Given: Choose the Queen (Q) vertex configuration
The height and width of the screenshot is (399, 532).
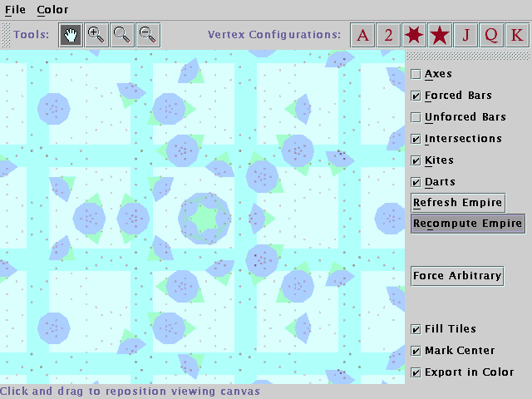Looking at the screenshot, I should pyautogui.click(x=491, y=35).
